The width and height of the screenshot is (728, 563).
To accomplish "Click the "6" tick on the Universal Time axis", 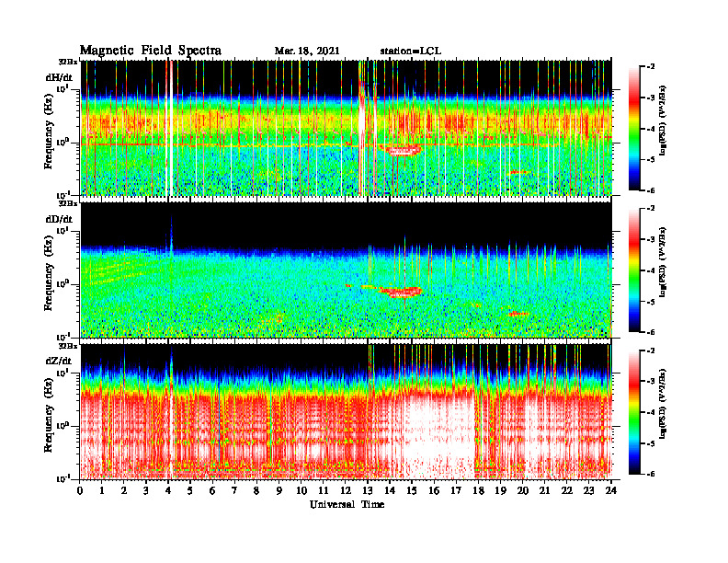I will (x=212, y=491).
